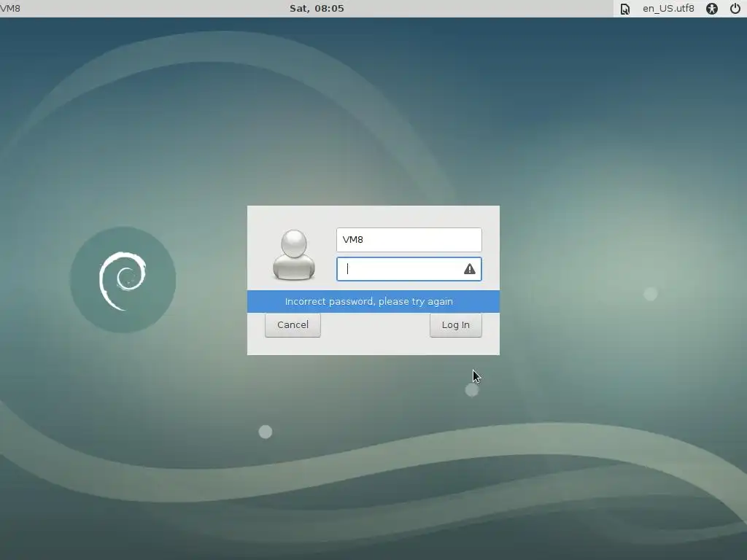Image resolution: width=747 pixels, height=560 pixels.
Task: Click the warning triangle icon in password field
Action: [469, 269]
